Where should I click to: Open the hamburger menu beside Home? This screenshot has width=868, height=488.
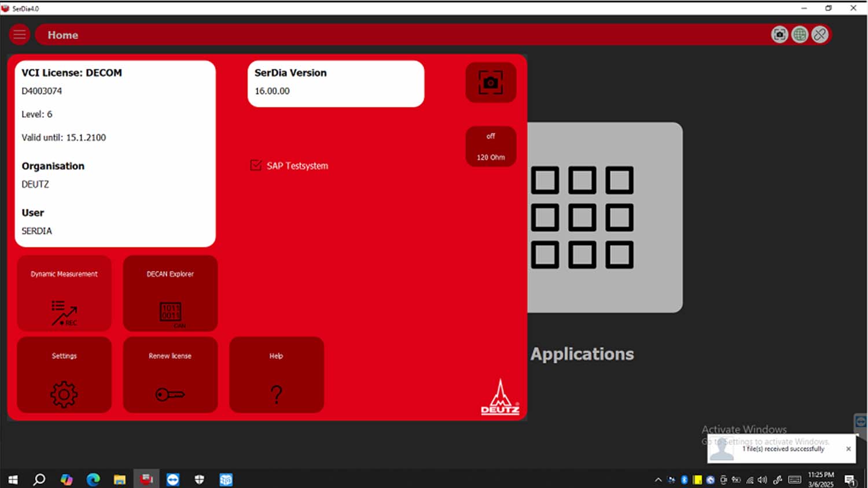click(x=20, y=35)
